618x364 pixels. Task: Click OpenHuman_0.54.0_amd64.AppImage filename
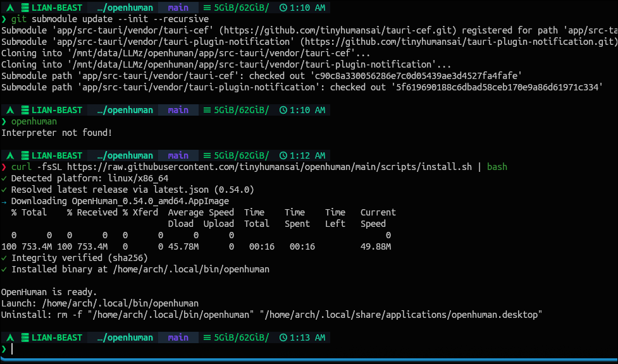tap(150, 202)
